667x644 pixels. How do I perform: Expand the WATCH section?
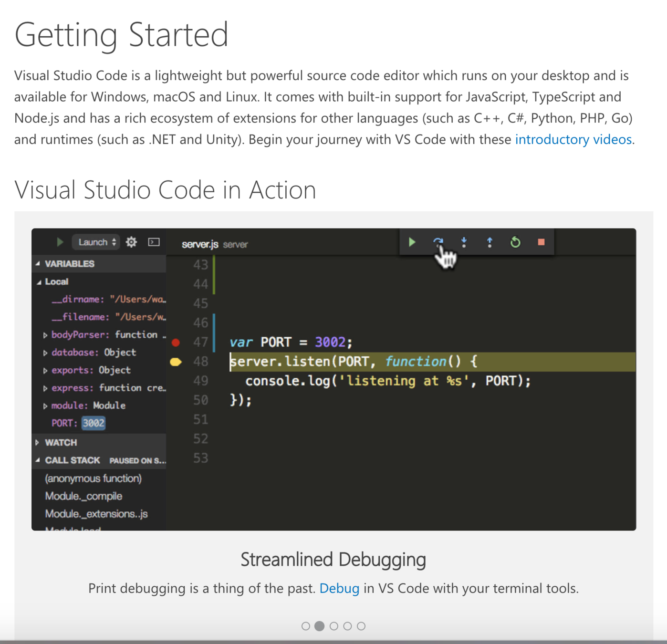click(x=37, y=443)
